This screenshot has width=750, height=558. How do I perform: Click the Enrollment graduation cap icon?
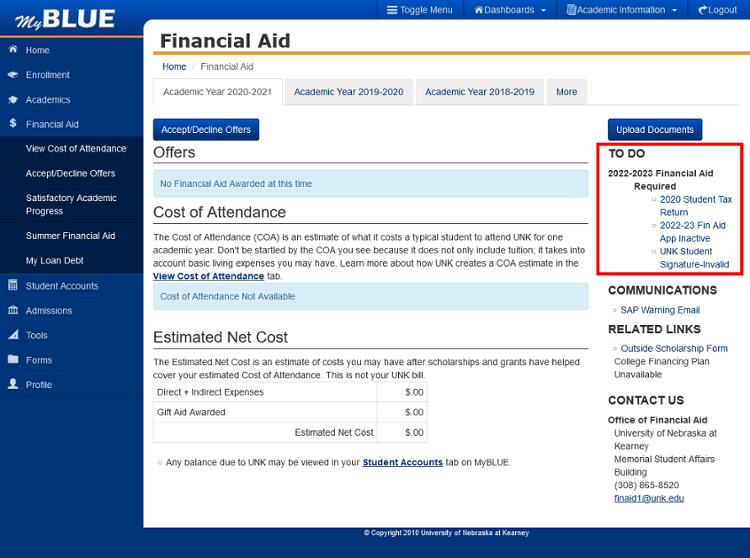click(x=13, y=75)
